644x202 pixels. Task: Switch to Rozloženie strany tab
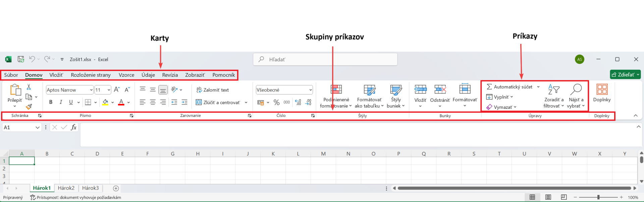91,75
